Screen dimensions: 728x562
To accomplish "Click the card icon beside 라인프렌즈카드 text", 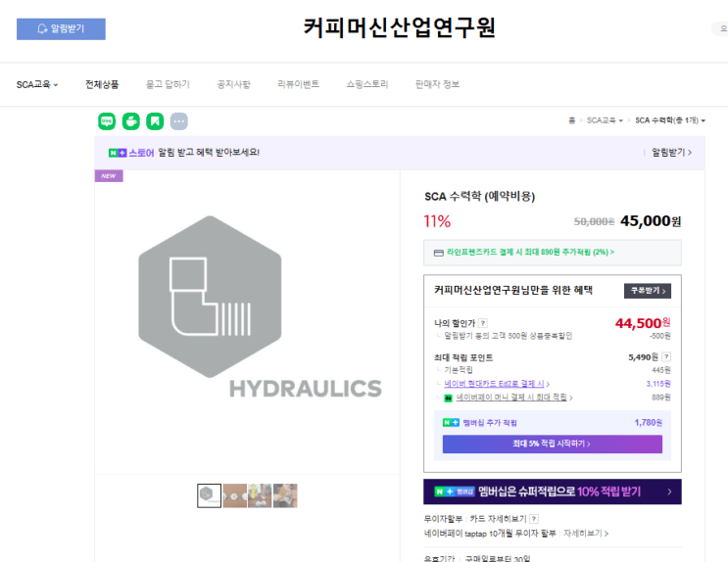I will pos(439,253).
